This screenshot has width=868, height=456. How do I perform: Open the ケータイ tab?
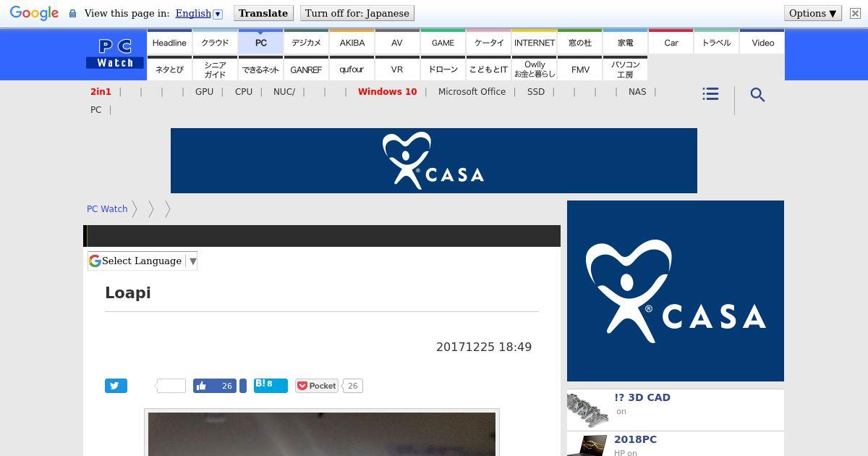click(488, 42)
